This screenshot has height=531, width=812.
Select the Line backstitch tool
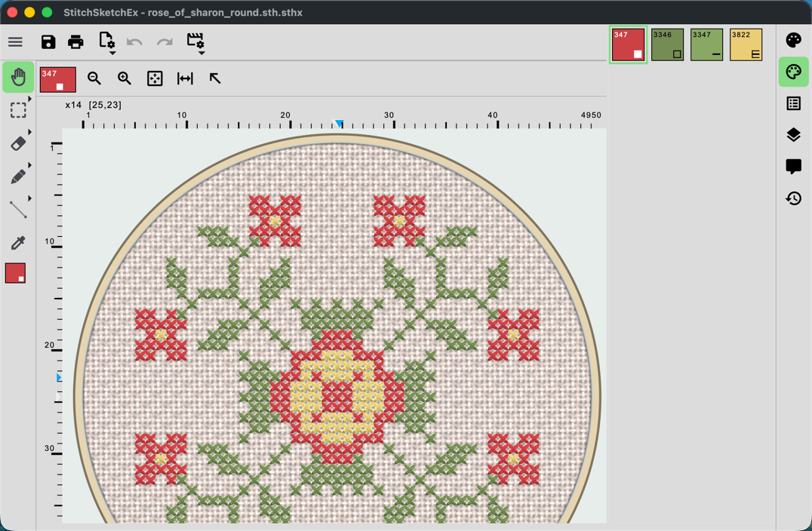(18, 209)
